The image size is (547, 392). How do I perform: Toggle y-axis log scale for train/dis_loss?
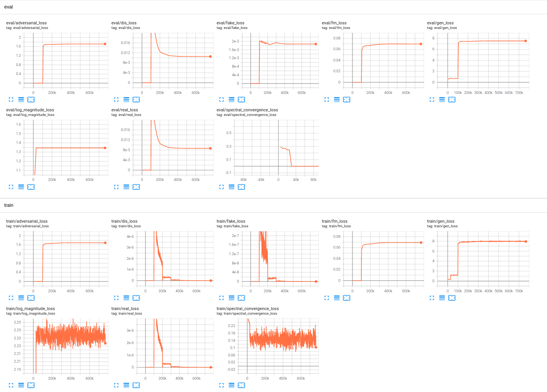pos(126,298)
